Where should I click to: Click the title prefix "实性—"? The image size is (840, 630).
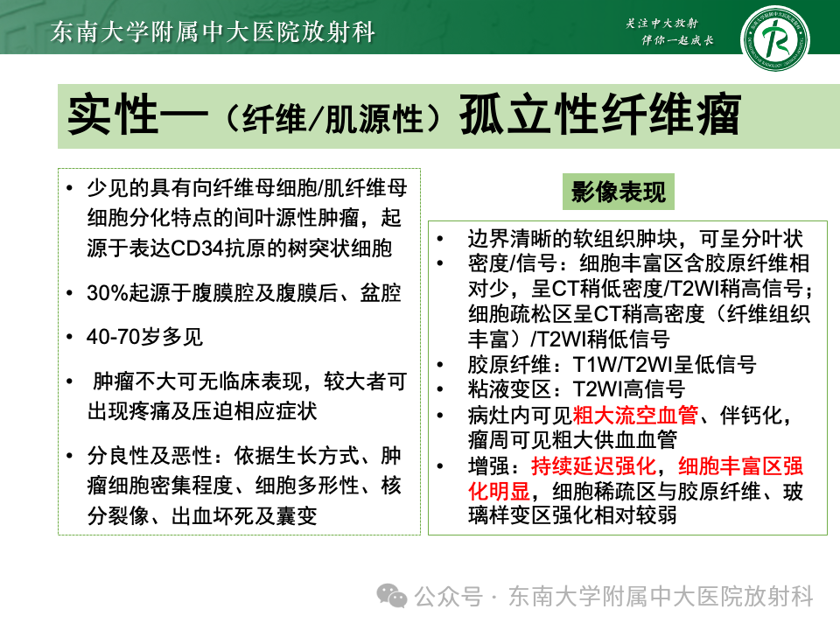coord(137,115)
